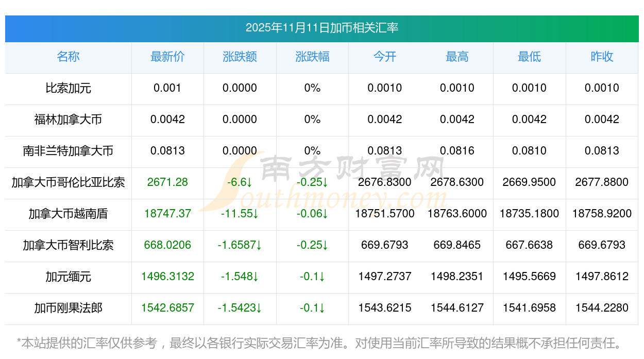Click low value 1495.5669
Screen dimensions: 644x359
[529, 277]
